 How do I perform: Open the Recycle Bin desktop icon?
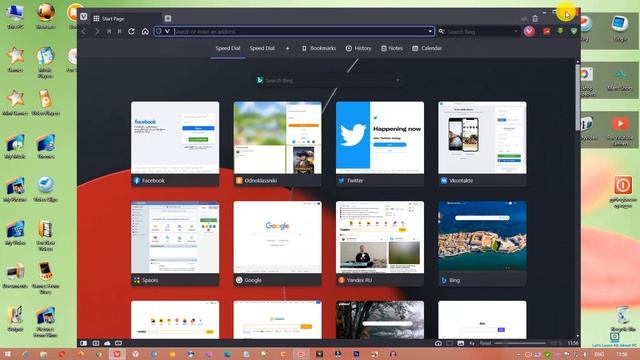click(623, 318)
